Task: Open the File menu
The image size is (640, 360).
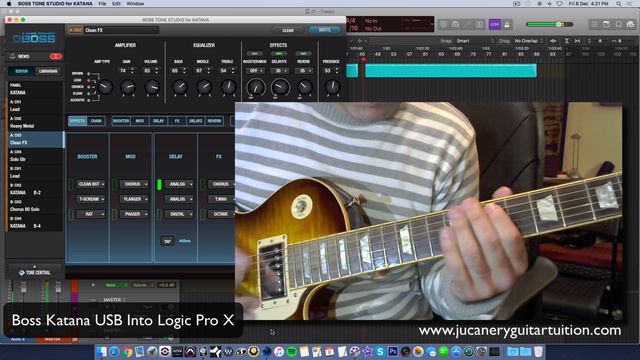Action: pyautogui.click(x=102, y=4)
